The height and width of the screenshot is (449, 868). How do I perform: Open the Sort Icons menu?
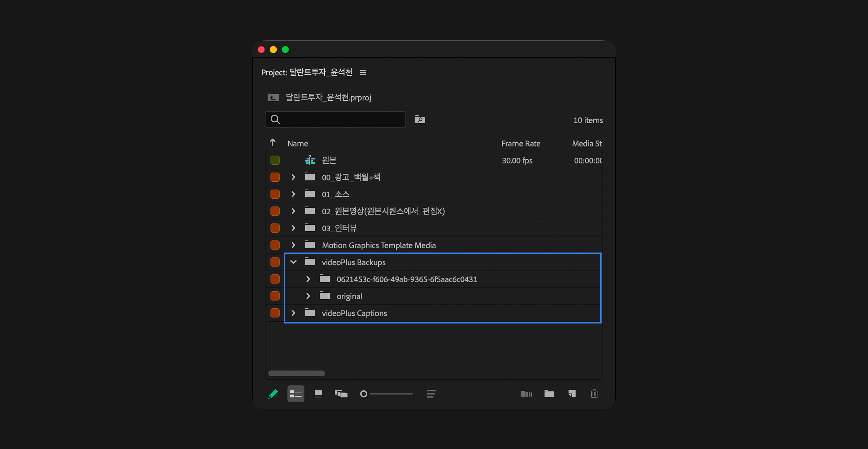431,394
